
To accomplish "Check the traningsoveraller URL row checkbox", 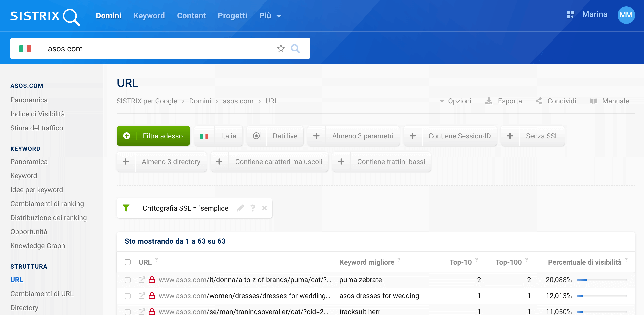I will click(x=128, y=312).
